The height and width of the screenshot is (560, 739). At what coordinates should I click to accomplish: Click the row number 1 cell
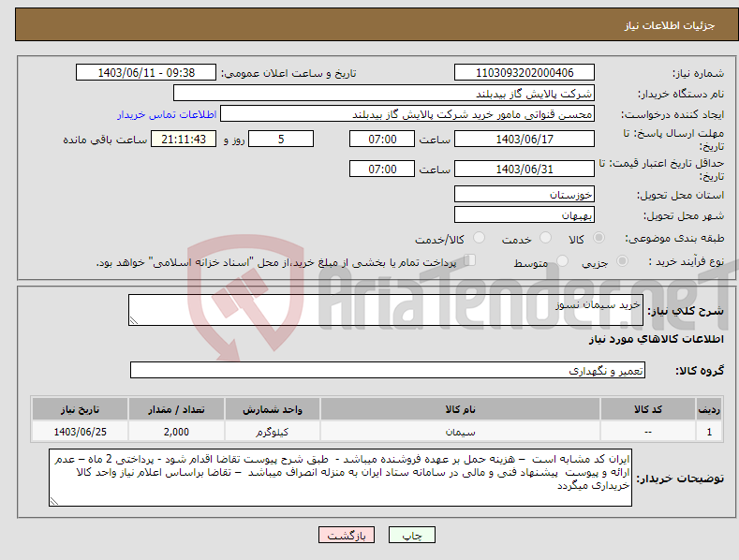tap(709, 432)
